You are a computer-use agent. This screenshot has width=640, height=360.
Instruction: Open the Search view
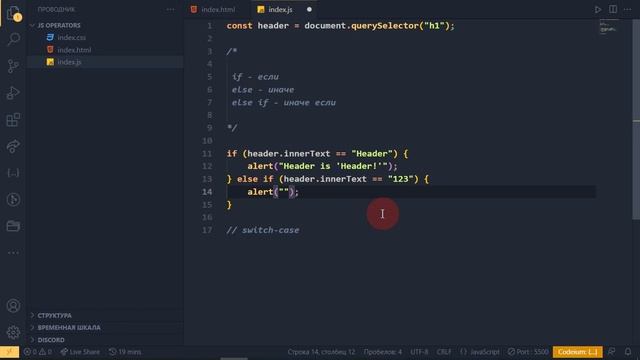pos(13,39)
